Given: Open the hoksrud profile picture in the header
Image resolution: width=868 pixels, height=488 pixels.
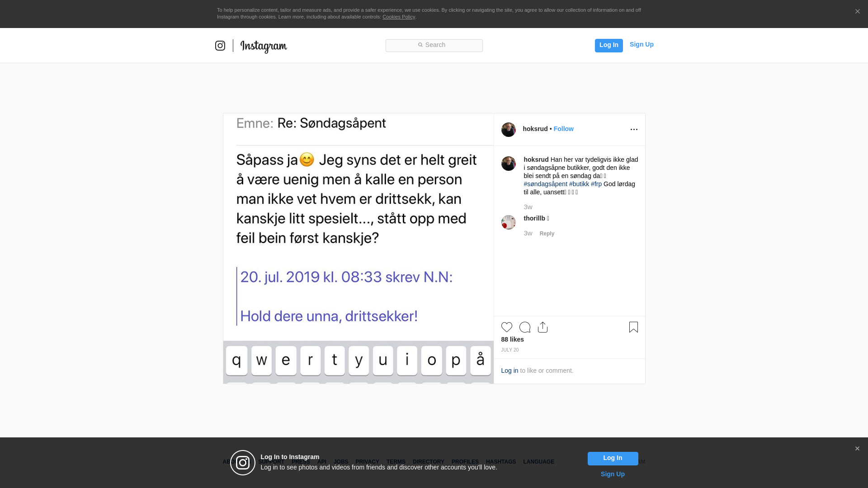Looking at the screenshot, I should [x=509, y=130].
